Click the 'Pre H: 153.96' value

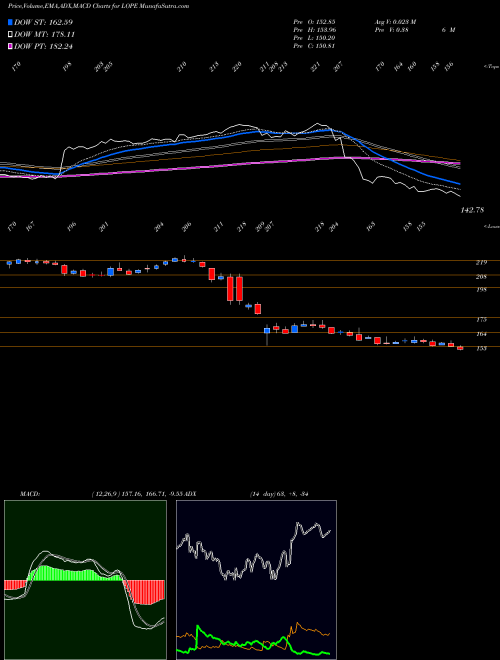coord(314,30)
